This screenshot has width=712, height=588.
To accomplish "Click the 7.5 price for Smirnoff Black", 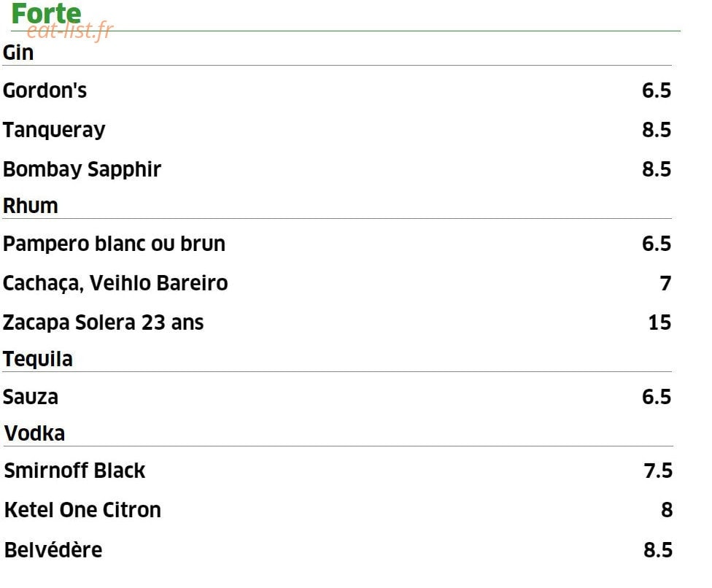I will point(658,471).
